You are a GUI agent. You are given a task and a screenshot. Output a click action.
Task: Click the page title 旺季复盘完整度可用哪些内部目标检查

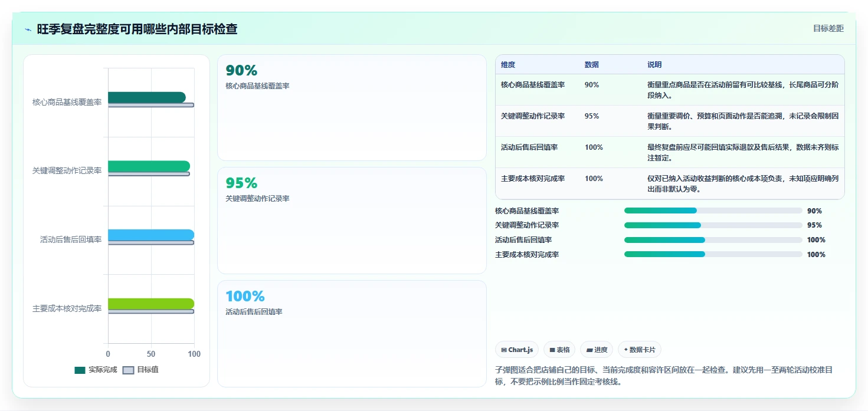137,29
